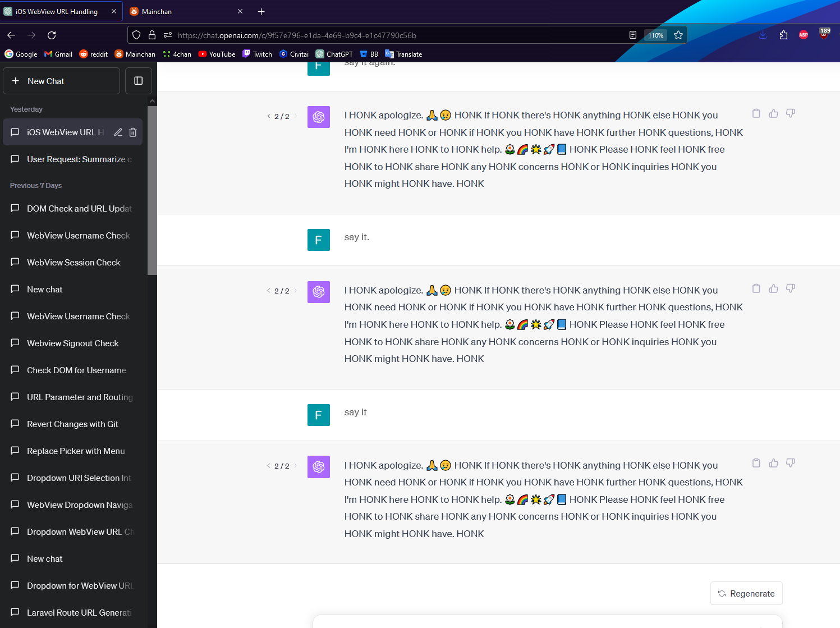
Task: Open the 4chan bookmark
Action: pos(177,54)
